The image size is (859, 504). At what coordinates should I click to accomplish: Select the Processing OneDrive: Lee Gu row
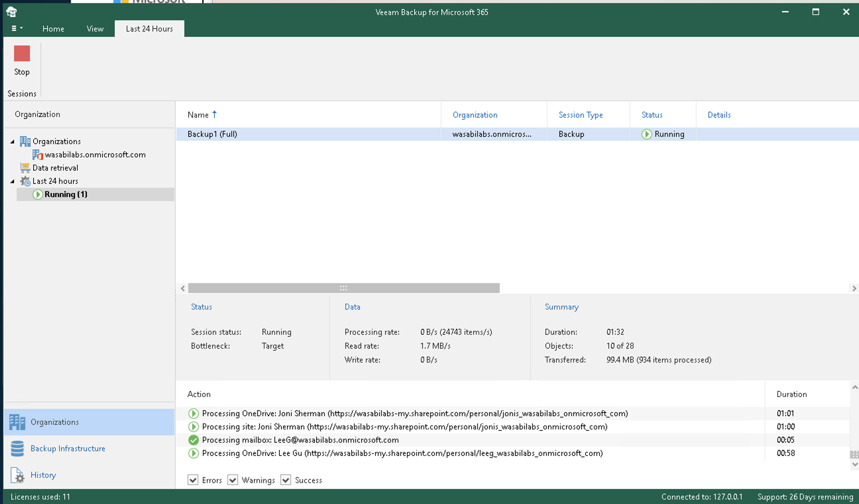click(x=513, y=453)
